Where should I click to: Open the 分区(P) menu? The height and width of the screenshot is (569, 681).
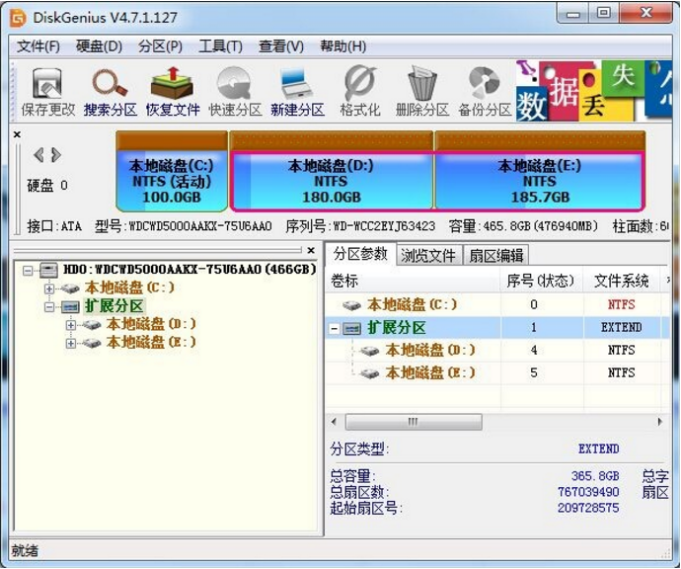click(160, 46)
